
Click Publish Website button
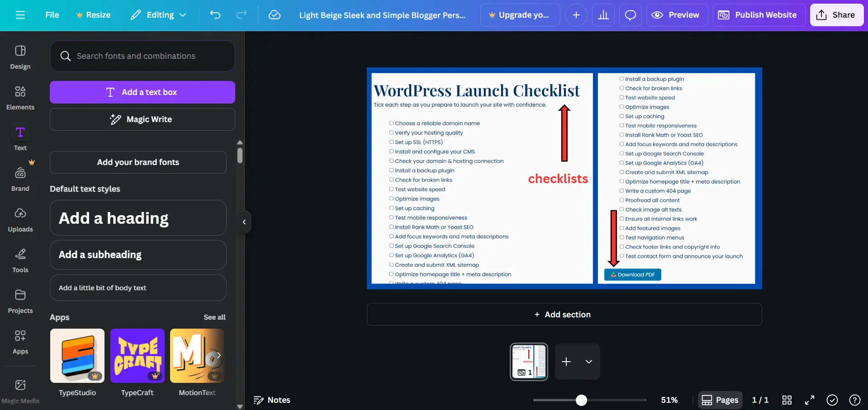[x=759, y=15]
